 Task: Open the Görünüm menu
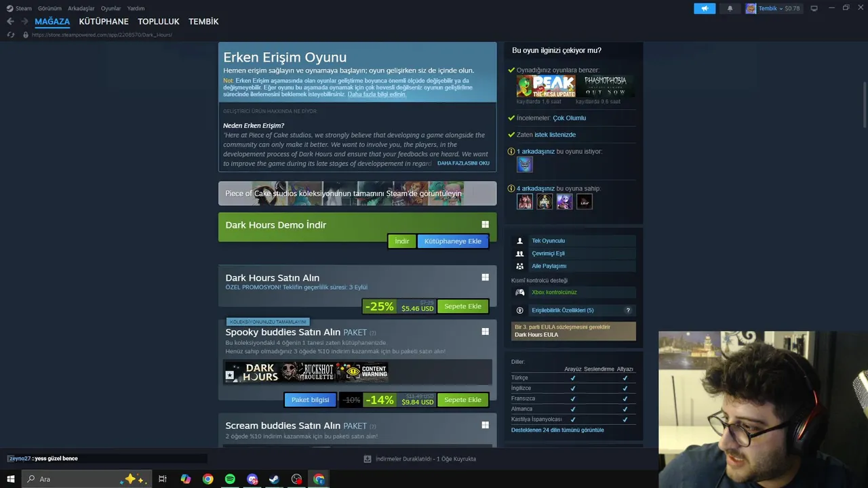click(50, 8)
